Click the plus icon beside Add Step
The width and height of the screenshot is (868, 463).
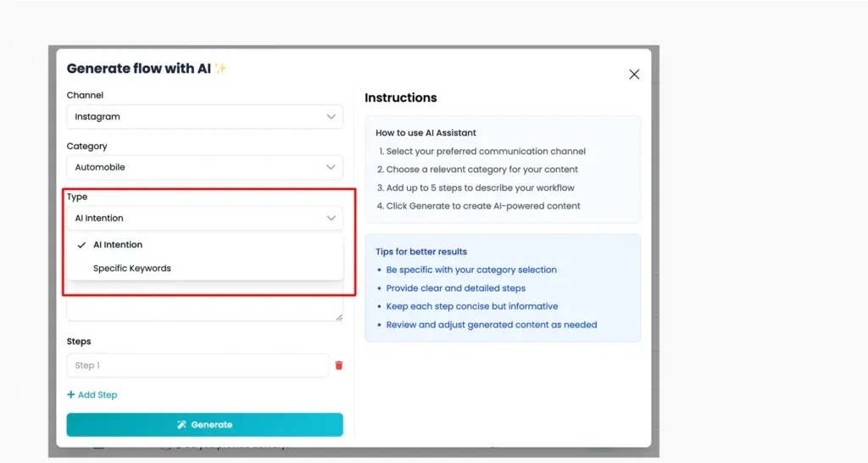click(71, 394)
